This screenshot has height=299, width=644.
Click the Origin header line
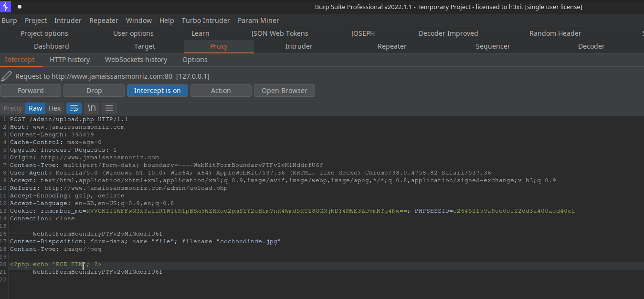point(84,157)
